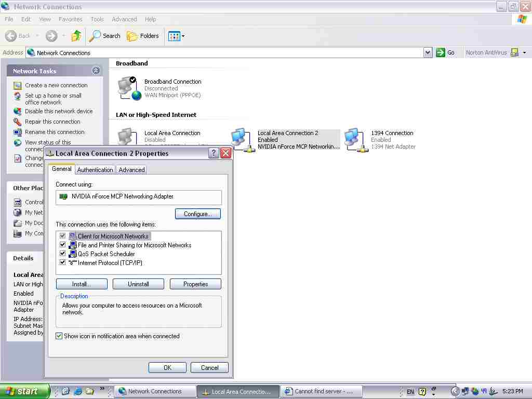Open the Advanced menu

click(125, 19)
